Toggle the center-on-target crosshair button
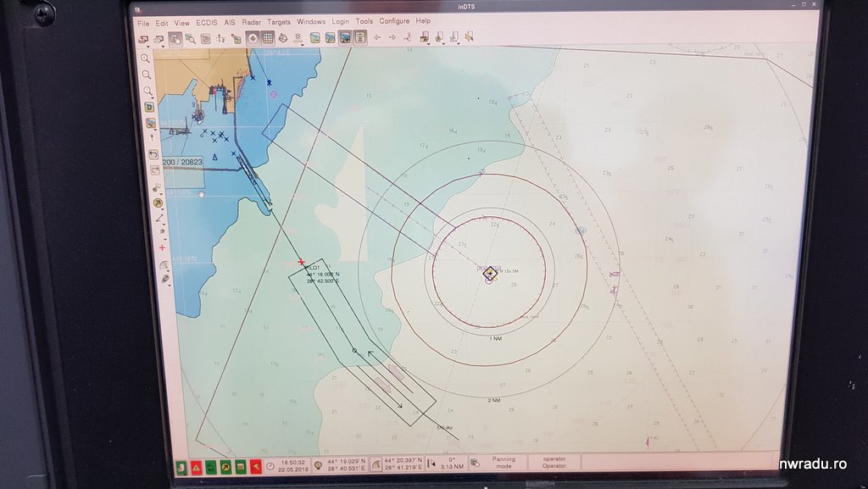The height and width of the screenshot is (489, 868). tap(253, 38)
